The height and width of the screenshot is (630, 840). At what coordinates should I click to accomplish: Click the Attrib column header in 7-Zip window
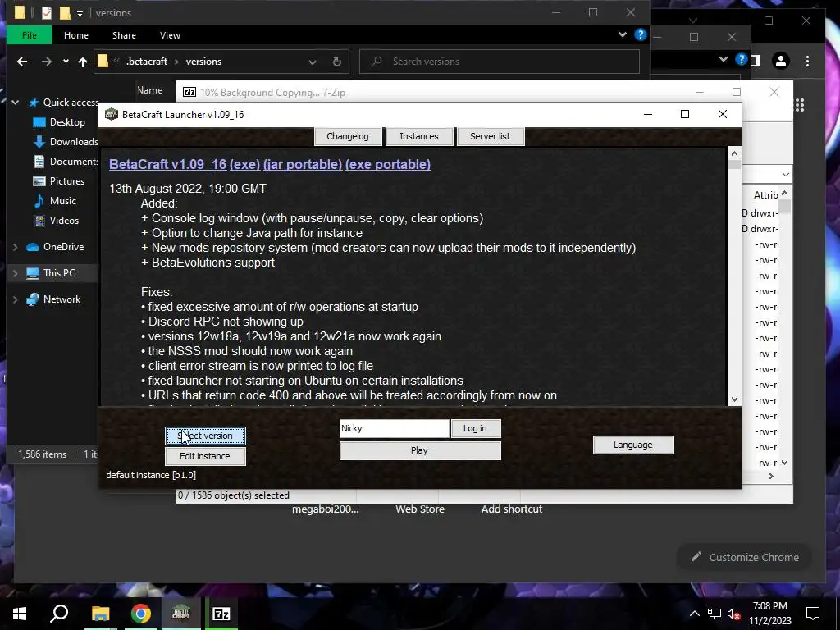[x=765, y=195]
